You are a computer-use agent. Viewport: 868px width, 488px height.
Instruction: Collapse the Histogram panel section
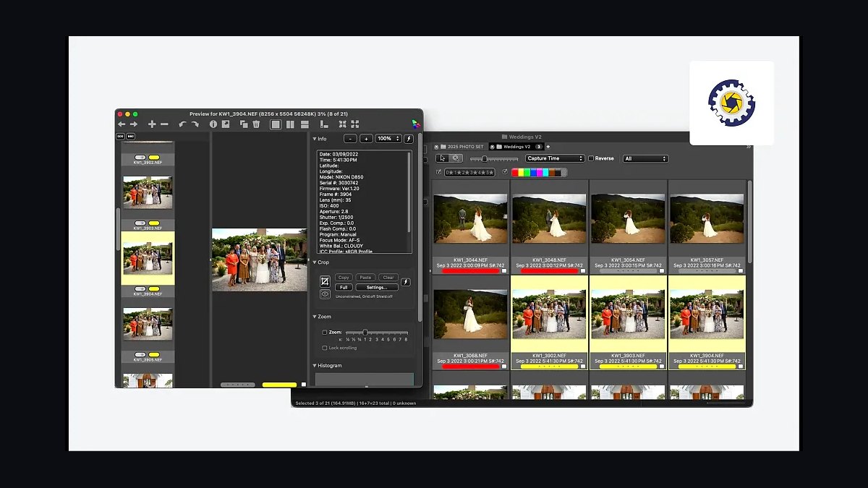315,366
